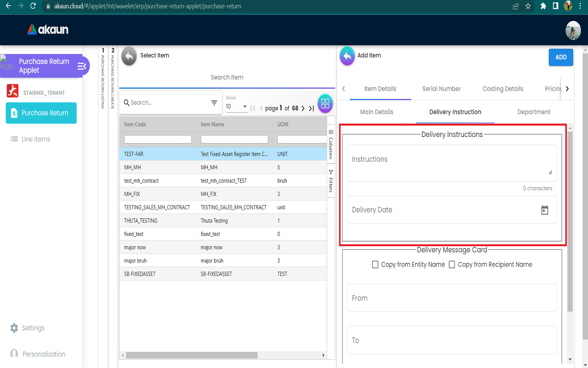588x368 pixels.
Task: Switch to the Serial Number tab
Action: [441, 89]
